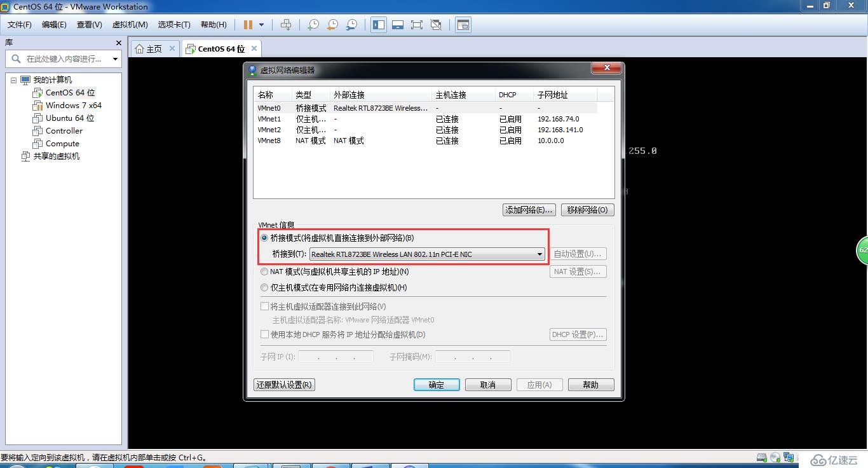The height and width of the screenshot is (468, 868).
Task: Enter full screen mode from the toolbar
Action: pyautogui.click(x=417, y=25)
